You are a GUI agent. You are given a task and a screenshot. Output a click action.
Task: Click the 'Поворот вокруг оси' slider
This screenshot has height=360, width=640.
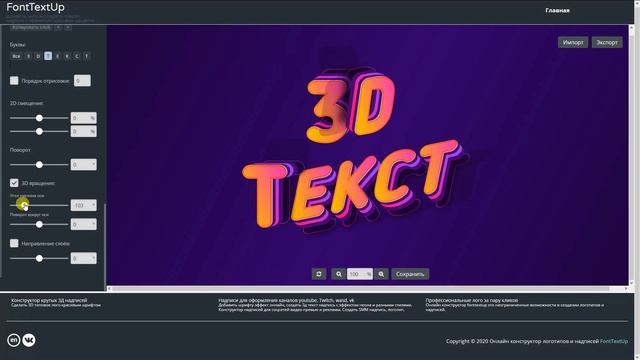click(39, 224)
